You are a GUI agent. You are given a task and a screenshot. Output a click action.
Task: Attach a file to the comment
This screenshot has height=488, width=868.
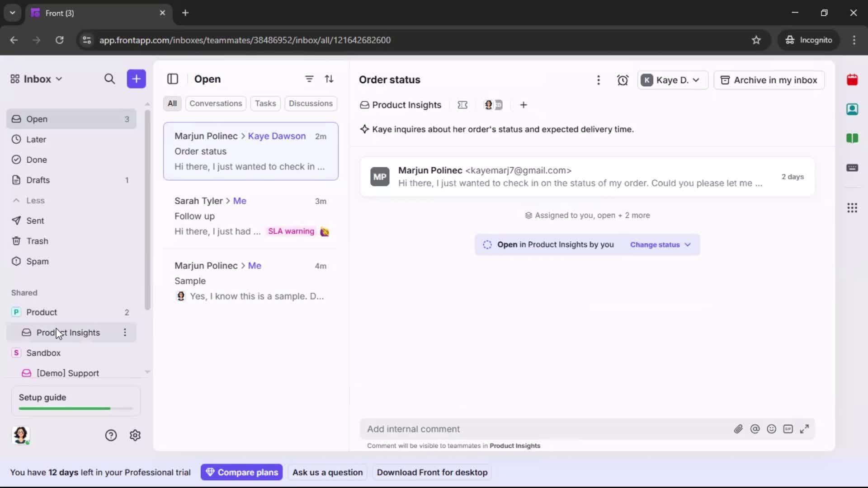(739, 429)
